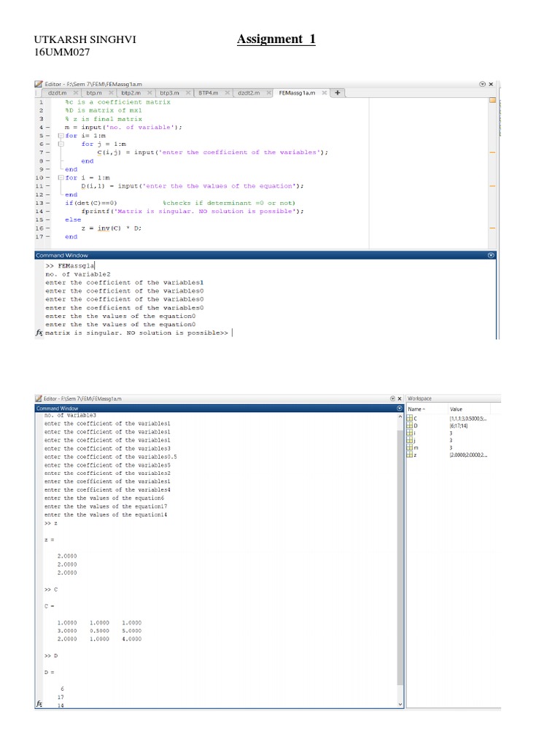Click the 'else' keyword on line 15
The height and width of the screenshot is (747, 560).
click(73, 220)
